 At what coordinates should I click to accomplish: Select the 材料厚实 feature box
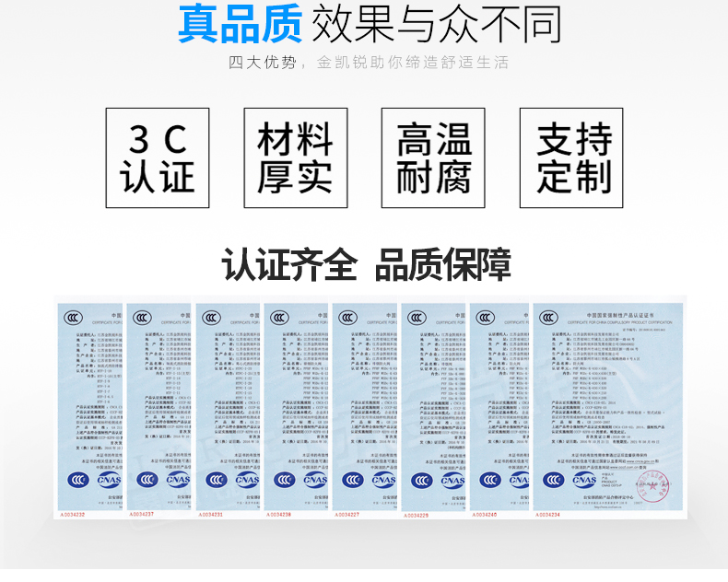click(x=295, y=157)
